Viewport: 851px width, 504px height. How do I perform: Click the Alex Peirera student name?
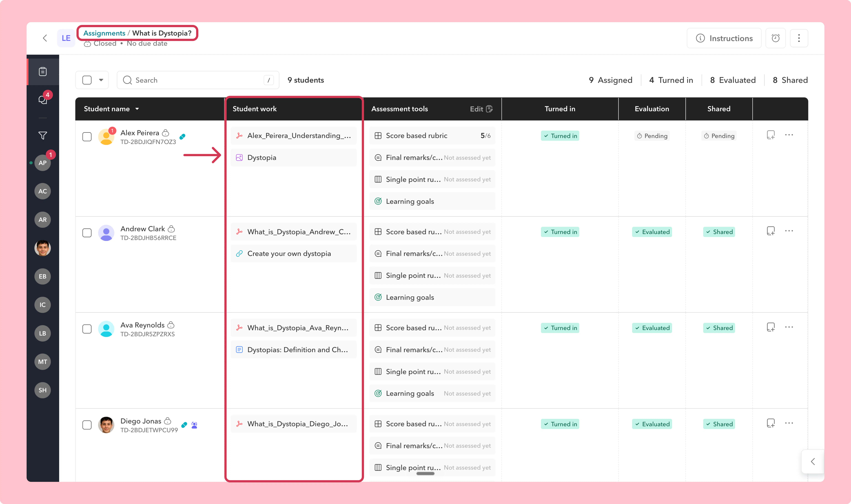(x=140, y=133)
